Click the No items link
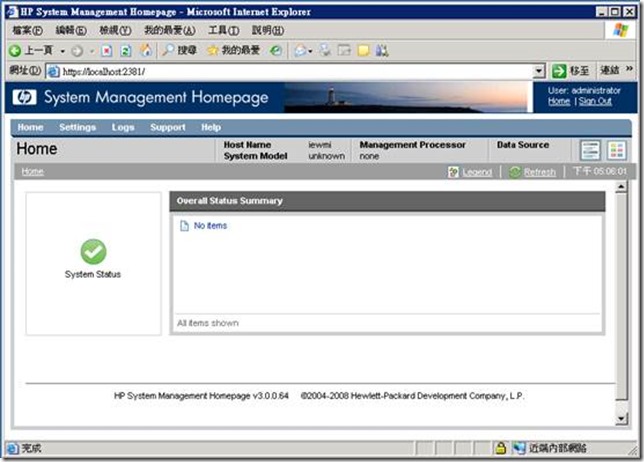This screenshot has width=644, height=462. (210, 226)
